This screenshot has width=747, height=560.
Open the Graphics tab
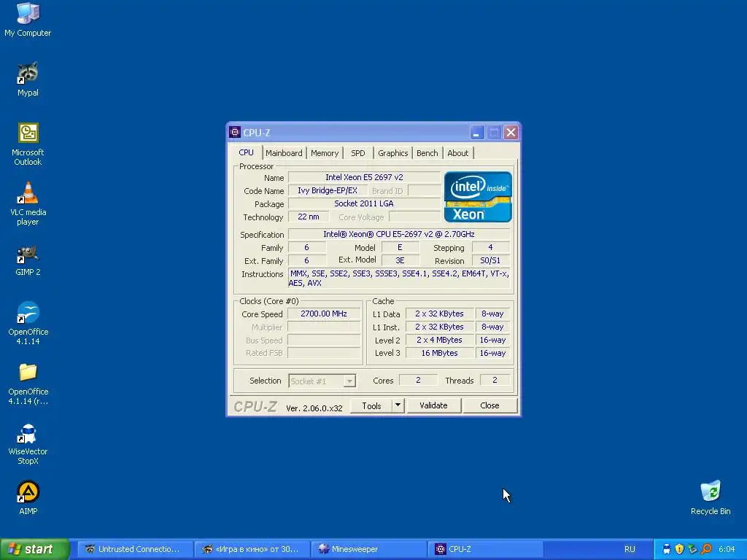392,153
